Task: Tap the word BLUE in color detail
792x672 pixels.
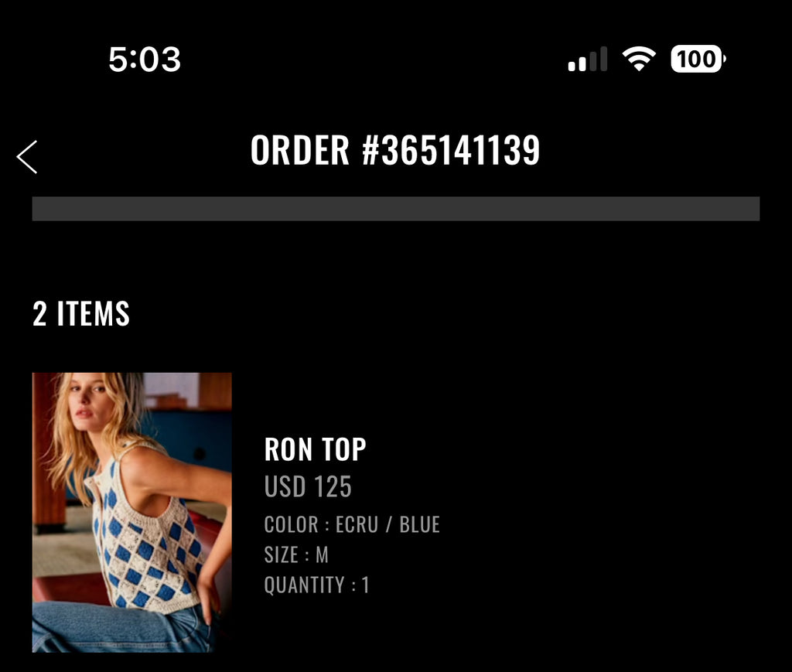Action: (x=420, y=524)
